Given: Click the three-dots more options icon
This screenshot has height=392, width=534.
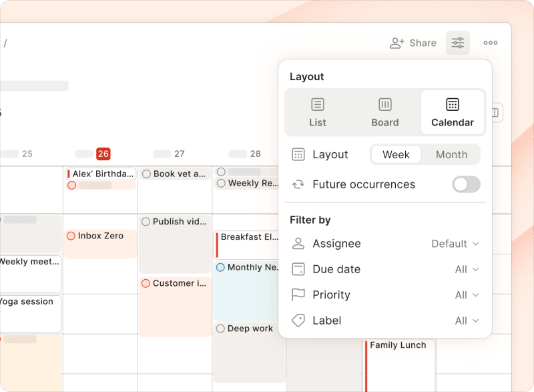Looking at the screenshot, I should click(491, 42).
